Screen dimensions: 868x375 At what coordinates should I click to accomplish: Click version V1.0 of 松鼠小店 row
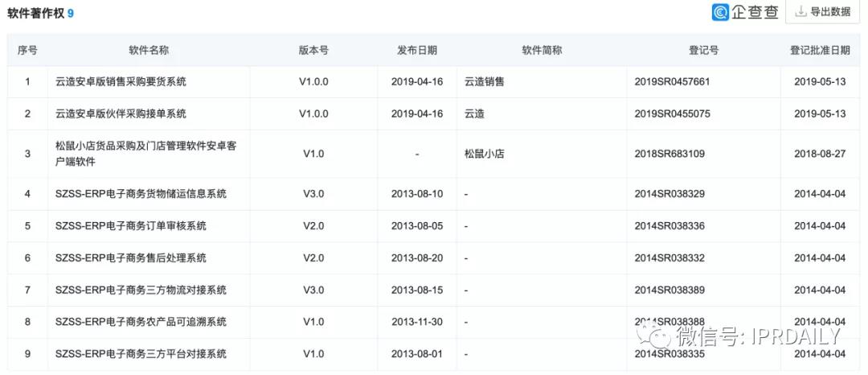point(314,154)
